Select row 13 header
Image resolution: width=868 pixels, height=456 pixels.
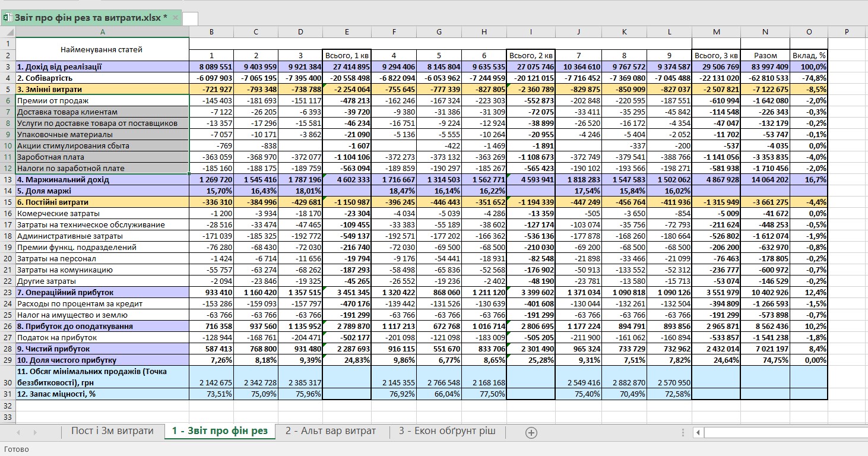tap(8, 179)
